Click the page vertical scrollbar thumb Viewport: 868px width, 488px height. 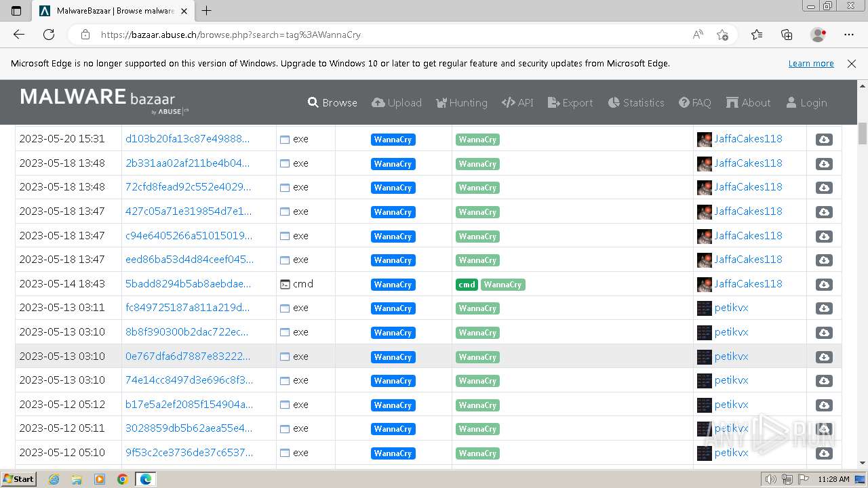pyautogui.click(x=863, y=134)
